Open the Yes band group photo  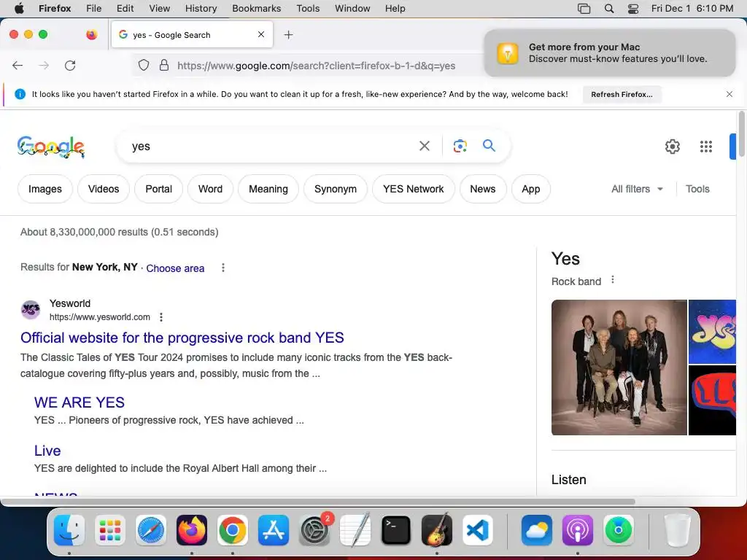[x=619, y=367]
